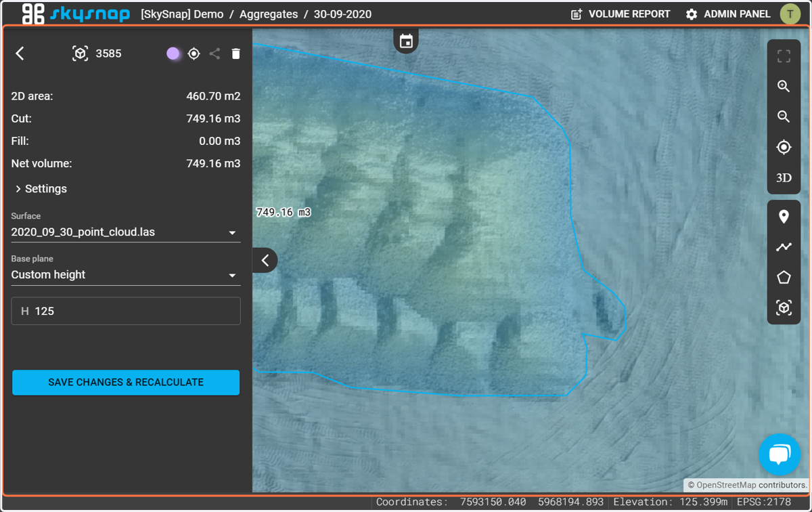This screenshot has height=512, width=812.
Task: Select the volume measurement tool
Action: [x=784, y=307]
